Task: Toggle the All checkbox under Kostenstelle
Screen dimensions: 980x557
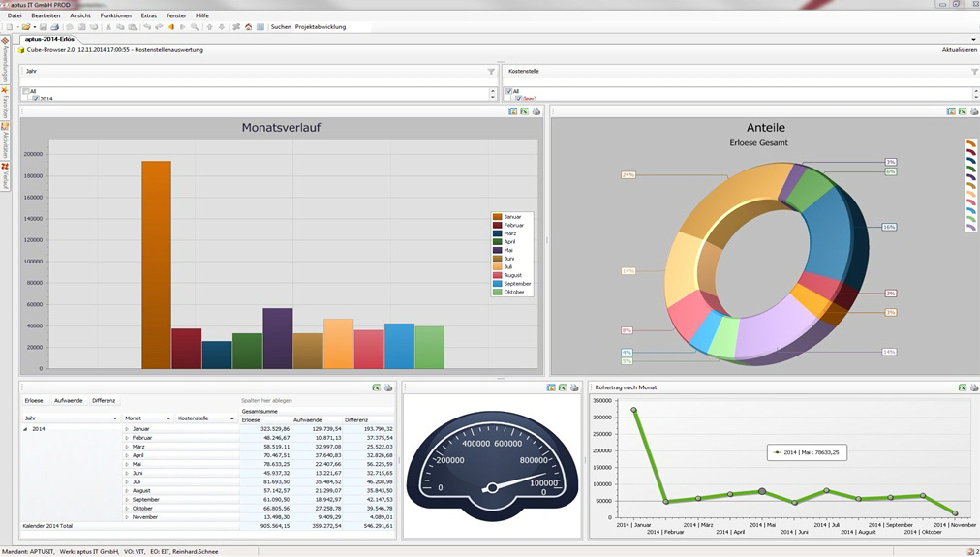Action: click(x=509, y=91)
